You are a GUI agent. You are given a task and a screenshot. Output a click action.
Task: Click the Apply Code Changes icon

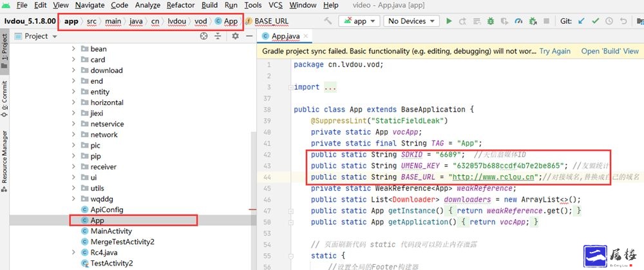(x=477, y=21)
